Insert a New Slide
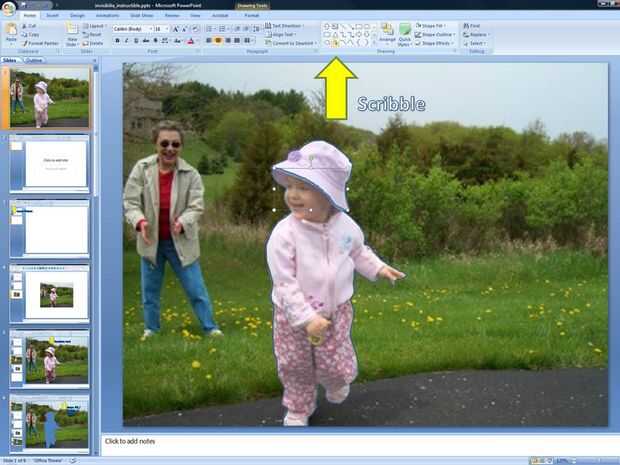 (72, 34)
